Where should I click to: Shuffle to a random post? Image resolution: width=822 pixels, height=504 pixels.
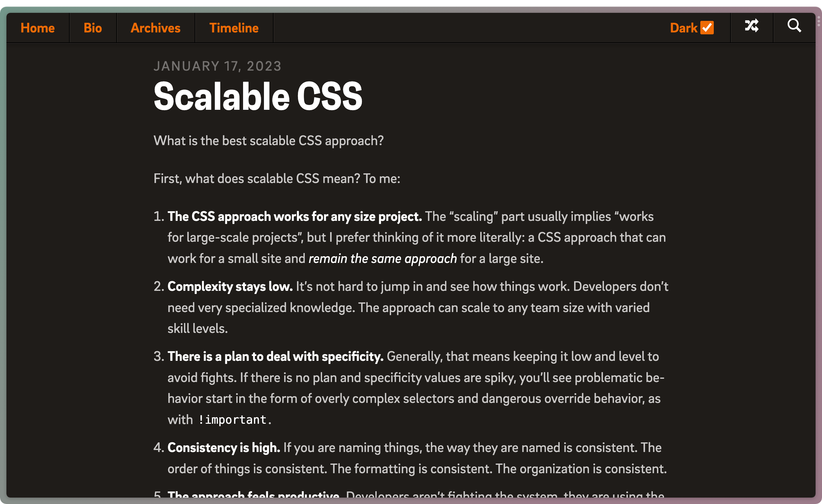tap(752, 27)
